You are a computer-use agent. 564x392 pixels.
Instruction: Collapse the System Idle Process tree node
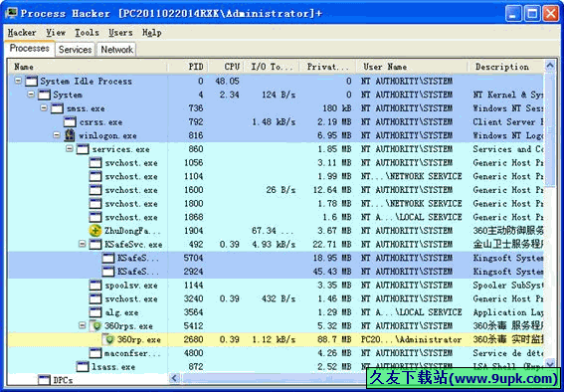(x=18, y=81)
